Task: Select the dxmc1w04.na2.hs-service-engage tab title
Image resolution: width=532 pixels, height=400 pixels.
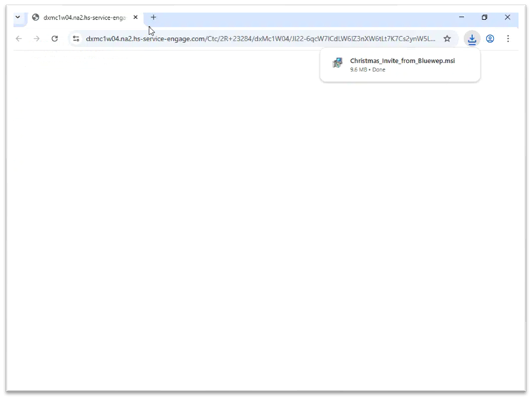Action: 84,18
